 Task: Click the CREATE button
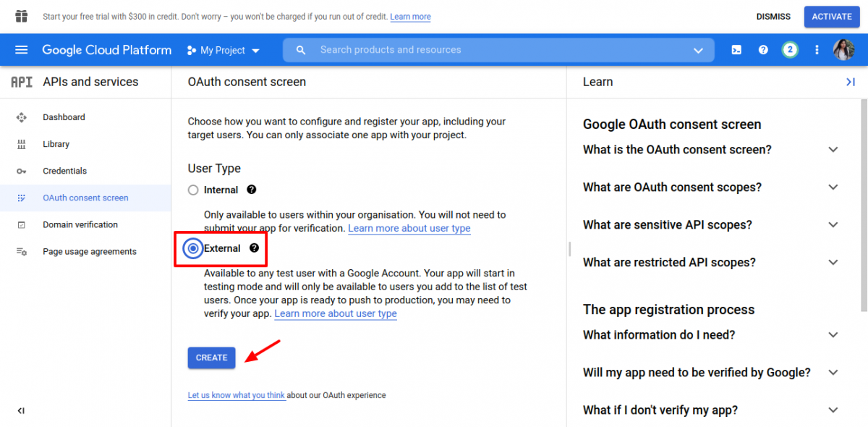click(211, 358)
